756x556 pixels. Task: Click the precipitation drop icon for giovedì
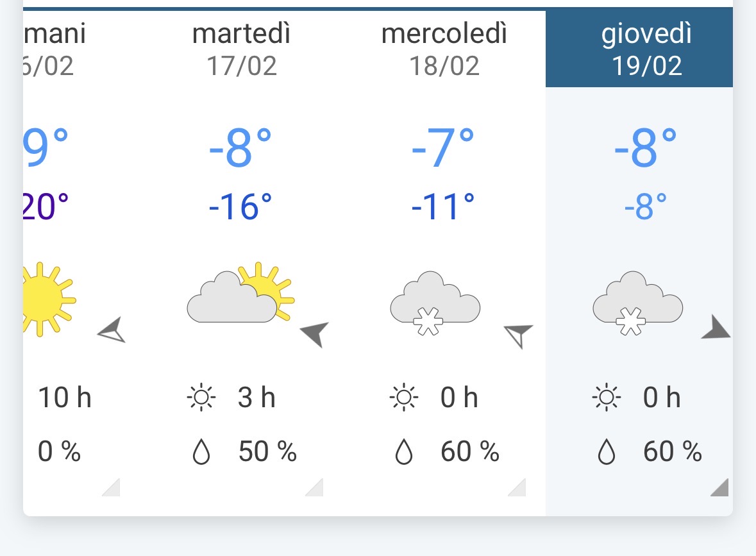point(606,453)
